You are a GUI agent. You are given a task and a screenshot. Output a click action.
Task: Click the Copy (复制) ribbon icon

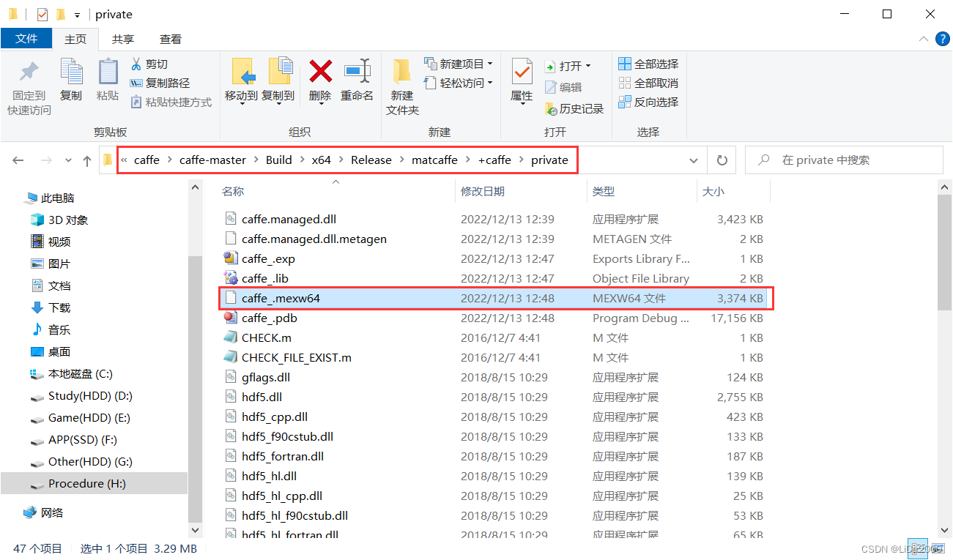[x=71, y=72]
